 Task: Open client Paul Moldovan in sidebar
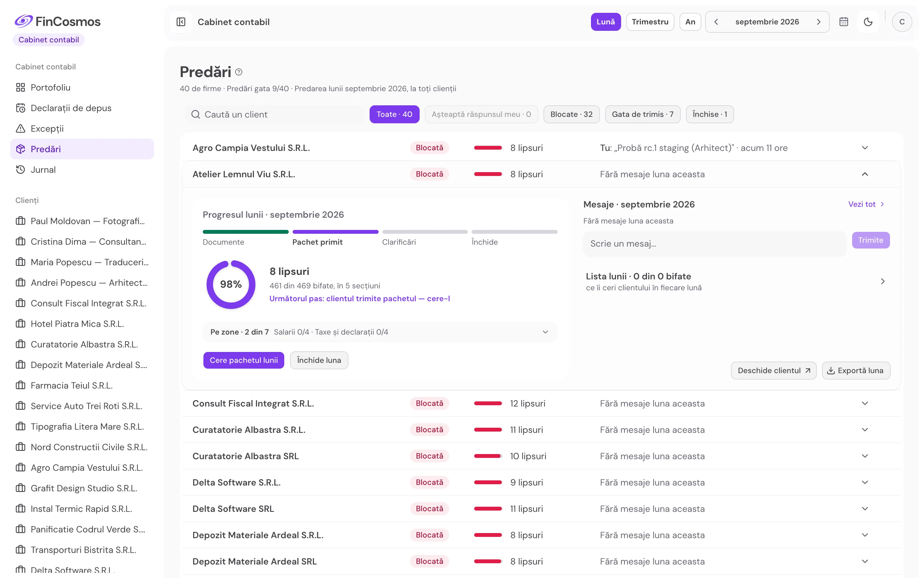(x=82, y=221)
